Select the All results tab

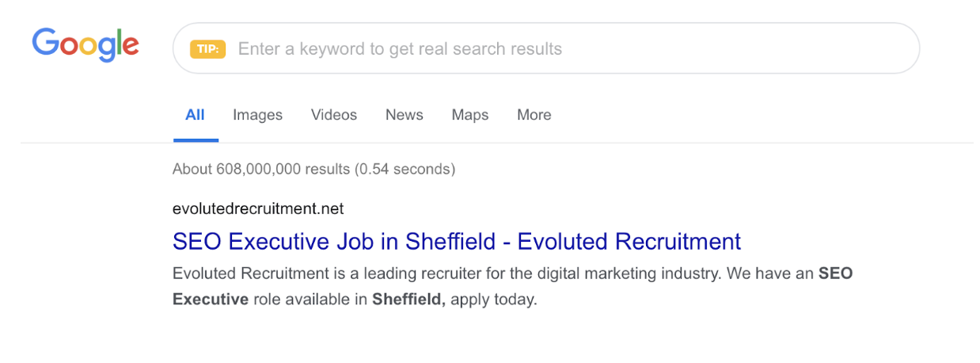pyautogui.click(x=195, y=115)
